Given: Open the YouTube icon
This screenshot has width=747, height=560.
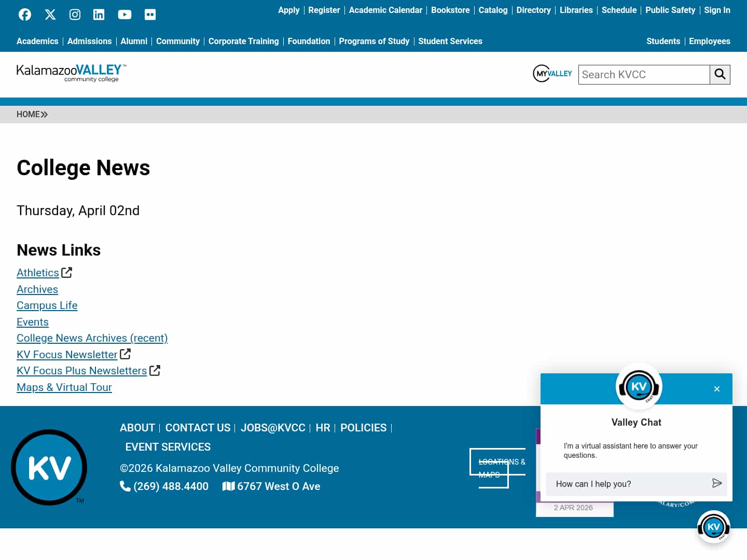Looking at the screenshot, I should 125,14.
